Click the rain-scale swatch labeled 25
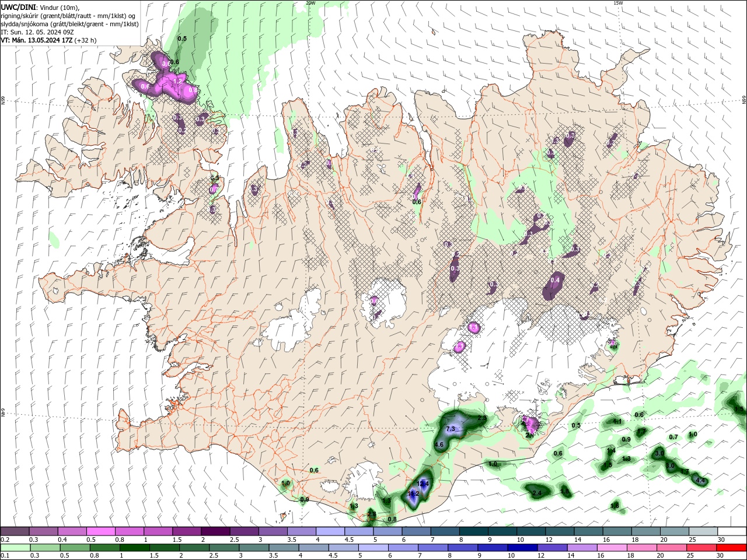Image resolution: width=747 pixels, height=560 pixels. click(701, 548)
